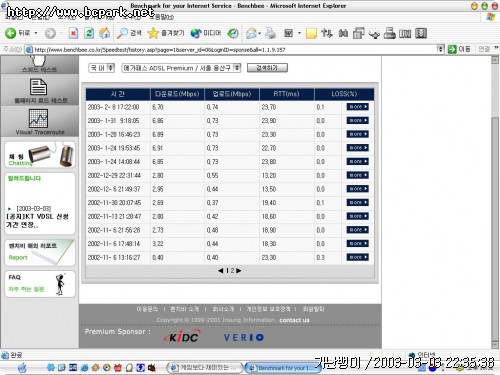
Task: Click the fax machine toolbar icon
Action: (x=389, y=33)
